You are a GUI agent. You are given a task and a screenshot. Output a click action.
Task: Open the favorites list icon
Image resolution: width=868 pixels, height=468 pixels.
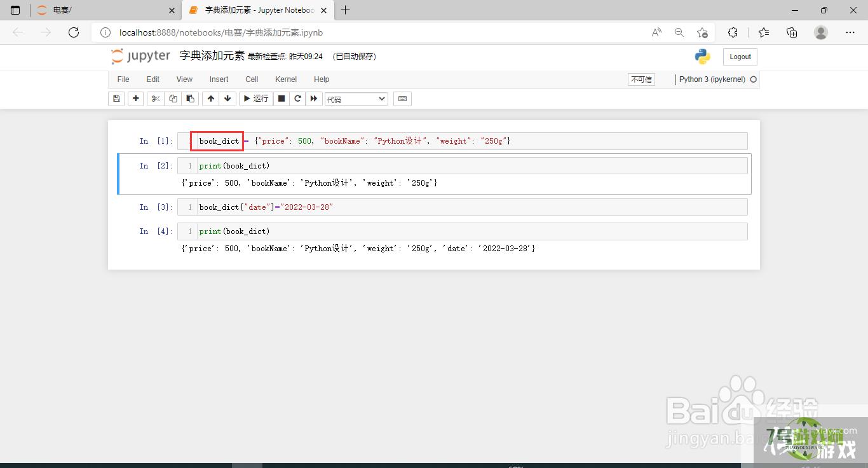click(764, 32)
